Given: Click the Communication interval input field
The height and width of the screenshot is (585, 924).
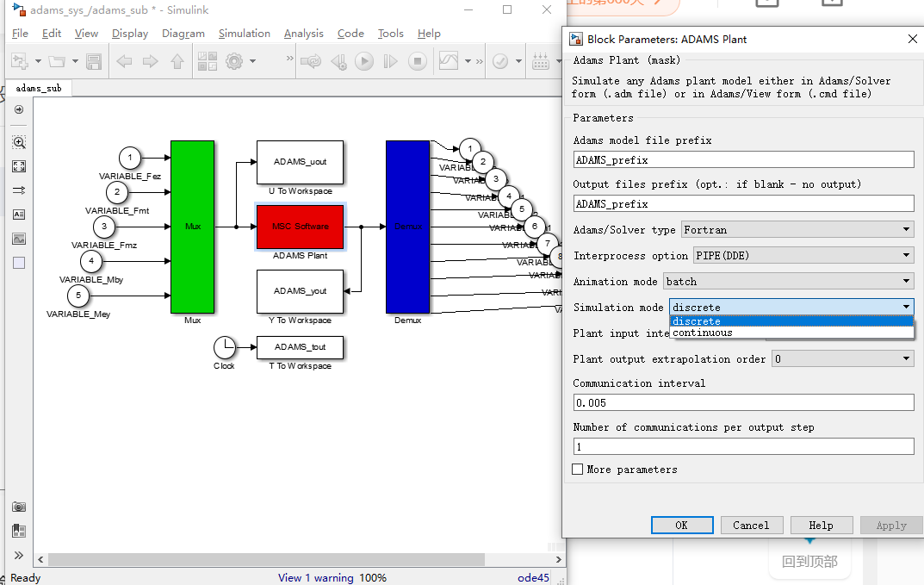Looking at the screenshot, I should [x=744, y=402].
